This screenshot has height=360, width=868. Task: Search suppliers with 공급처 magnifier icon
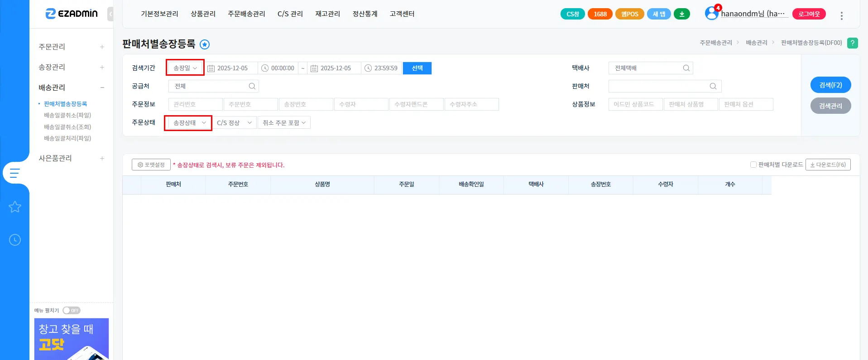252,86
